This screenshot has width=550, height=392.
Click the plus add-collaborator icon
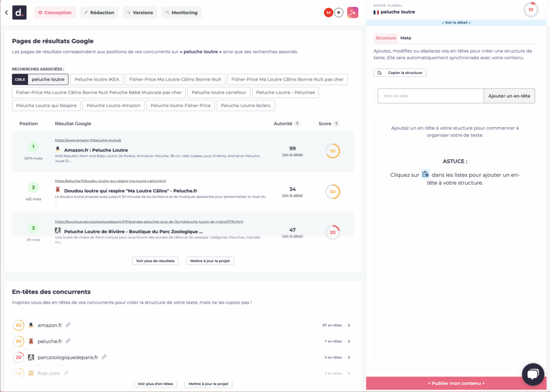pos(338,13)
